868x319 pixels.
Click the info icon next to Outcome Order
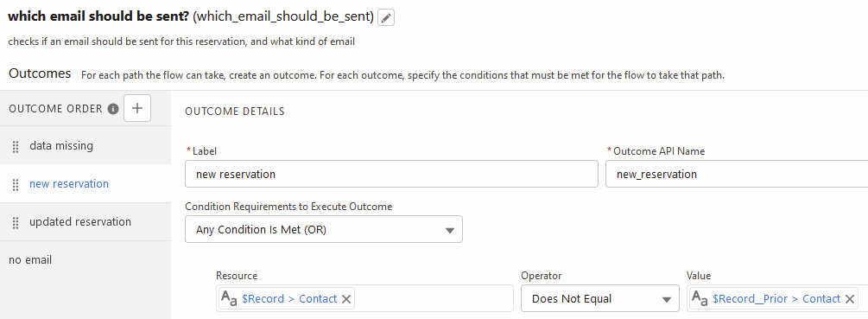[113, 109]
